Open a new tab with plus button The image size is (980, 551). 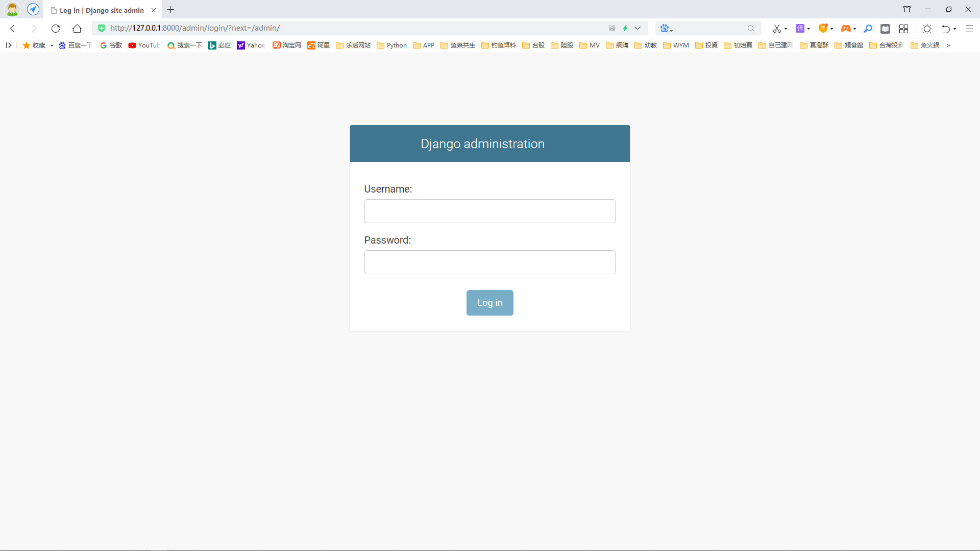pyautogui.click(x=171, y=10)
